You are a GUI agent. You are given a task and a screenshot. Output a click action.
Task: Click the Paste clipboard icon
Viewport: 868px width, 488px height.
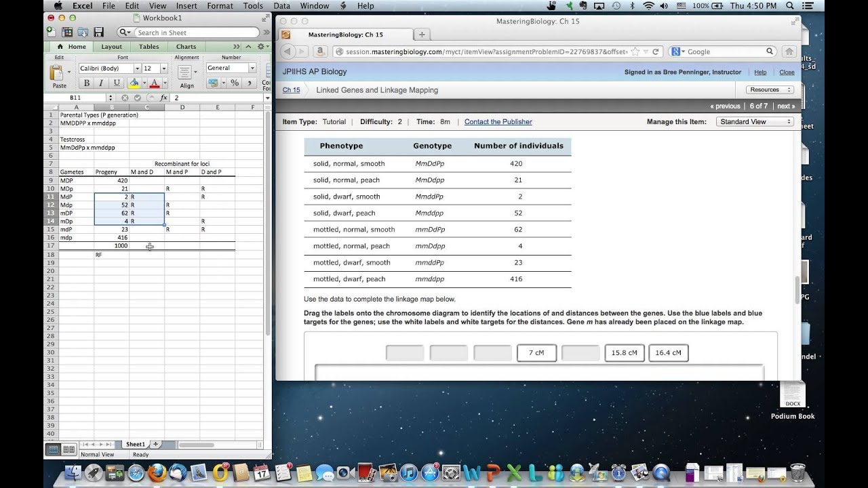57,73
